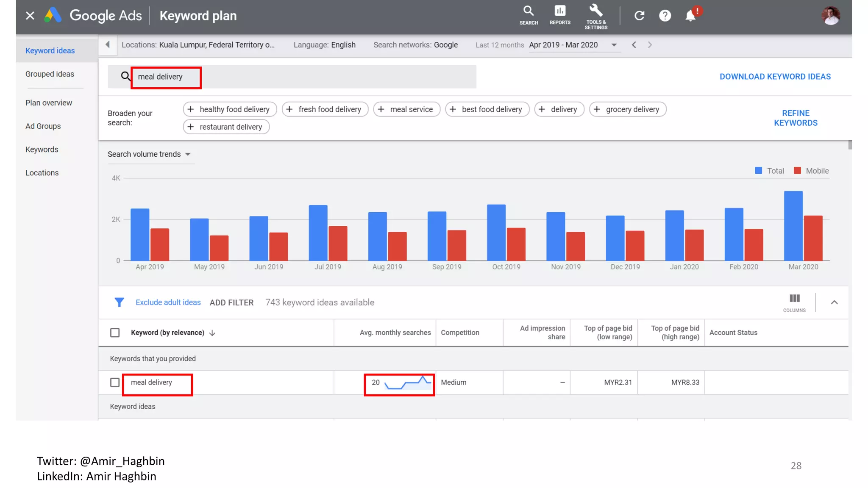Screen dimensions: 868x488
Task: Go to Plan overview in sidebar
Action: pos(49,103)
